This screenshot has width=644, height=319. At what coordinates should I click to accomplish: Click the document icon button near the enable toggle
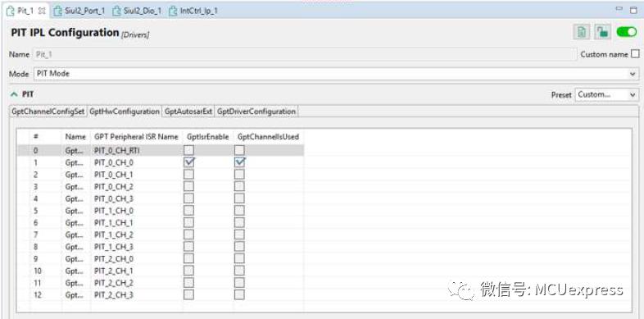click(581, 32)
